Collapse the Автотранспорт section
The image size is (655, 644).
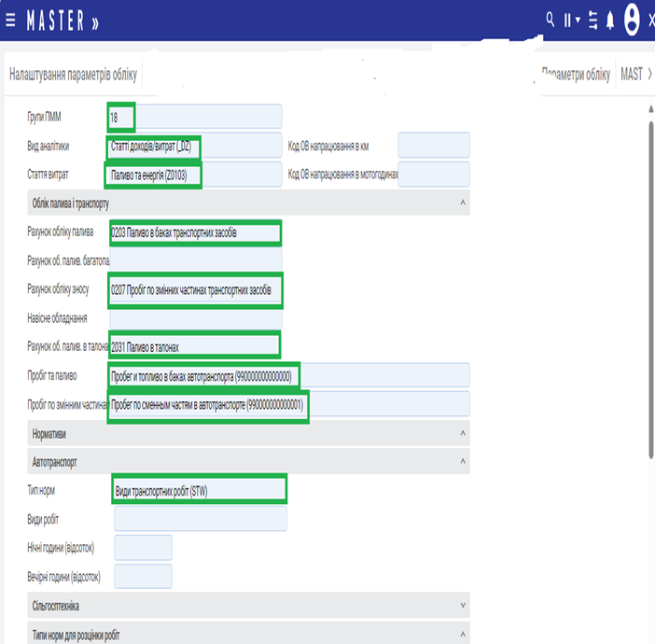463,461
